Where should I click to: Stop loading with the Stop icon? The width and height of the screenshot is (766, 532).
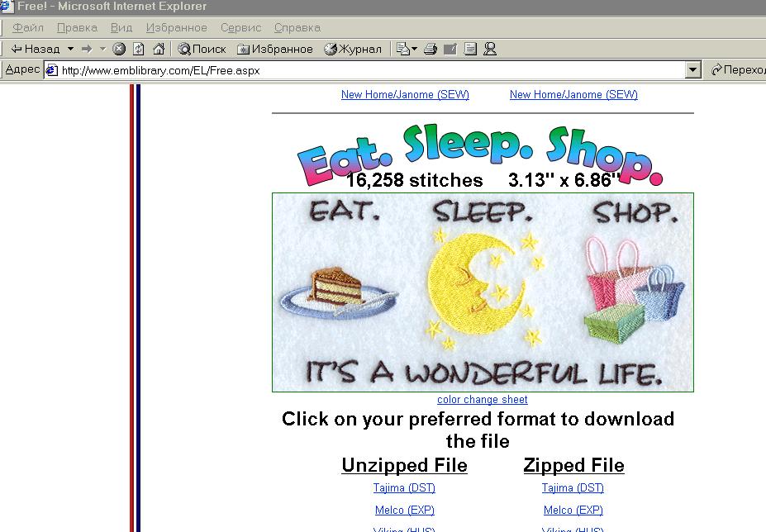(119, 49)
